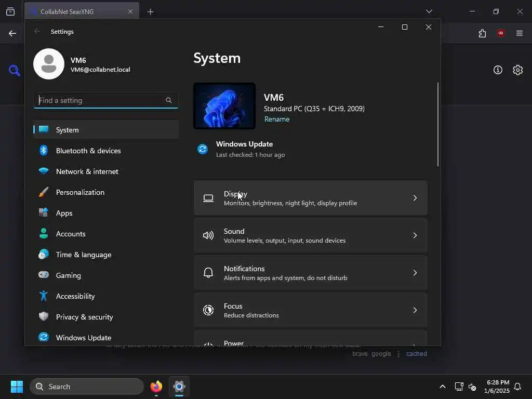Expand the Display row chevron

(415, 198)
